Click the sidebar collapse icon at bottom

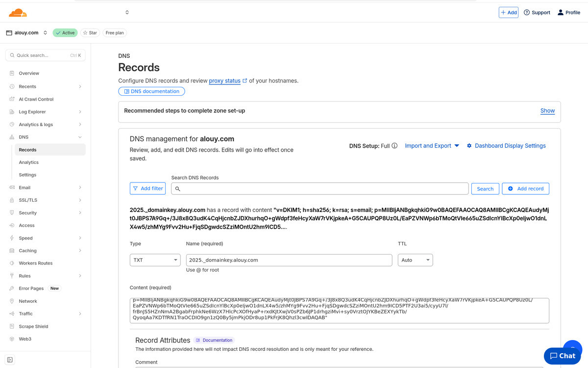tap(10, 360)
